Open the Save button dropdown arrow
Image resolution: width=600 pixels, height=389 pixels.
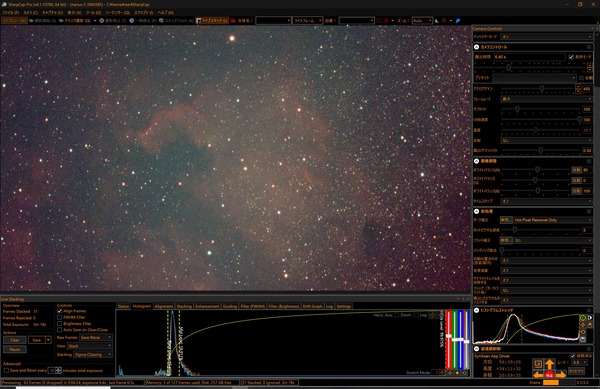pyautogui.click(x=48, y=340)
